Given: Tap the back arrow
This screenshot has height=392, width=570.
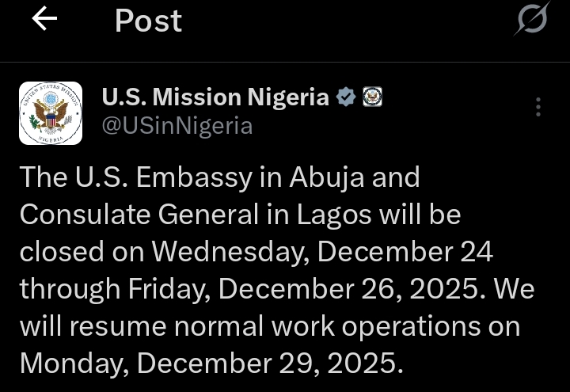Looking at the screenshot, I should [x=44, y=21].
